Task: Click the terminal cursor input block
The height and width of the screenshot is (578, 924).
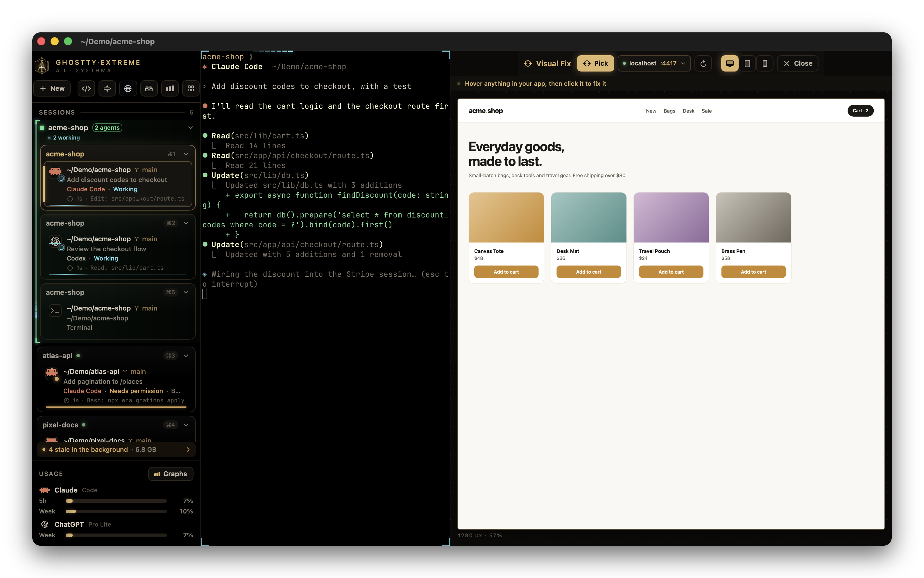Action: click(x=205, y=294)
